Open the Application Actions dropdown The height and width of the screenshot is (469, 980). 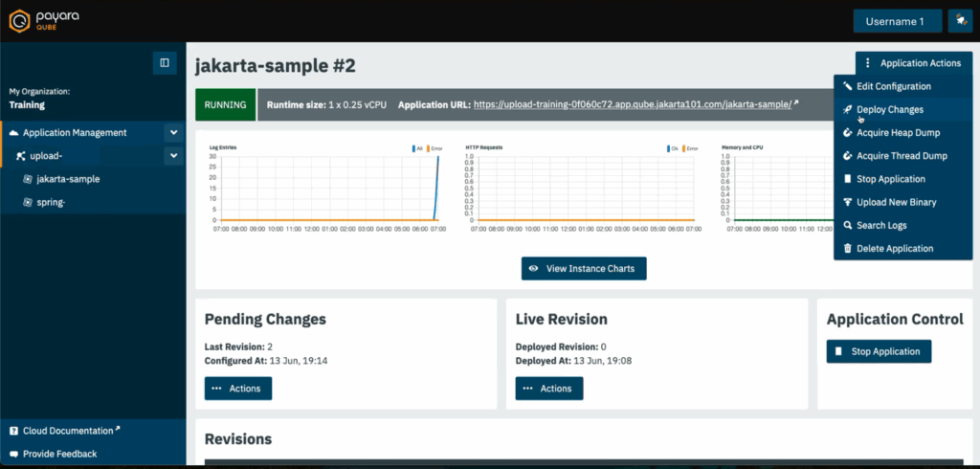click(x=913, y=63)
